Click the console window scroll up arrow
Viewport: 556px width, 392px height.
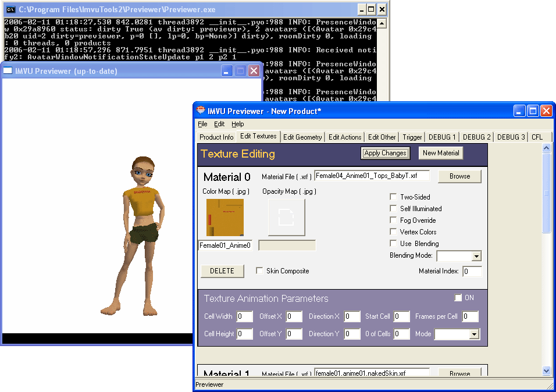pyautogui.click(x=382, y=24)
